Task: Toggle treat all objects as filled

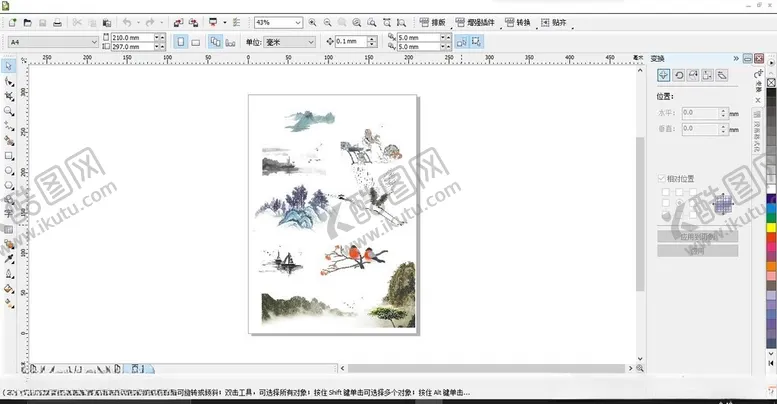Action: coord(477,42)
